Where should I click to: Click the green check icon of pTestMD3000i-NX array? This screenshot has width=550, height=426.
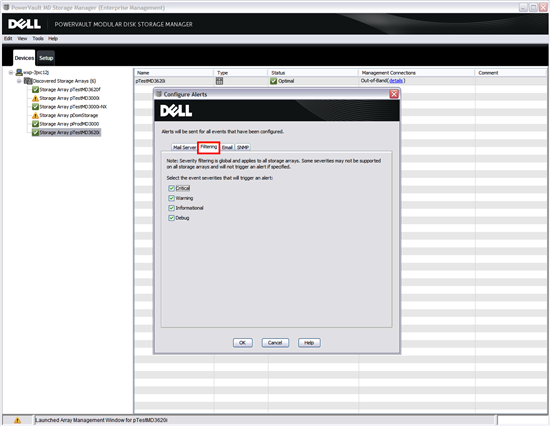(35, 107)
